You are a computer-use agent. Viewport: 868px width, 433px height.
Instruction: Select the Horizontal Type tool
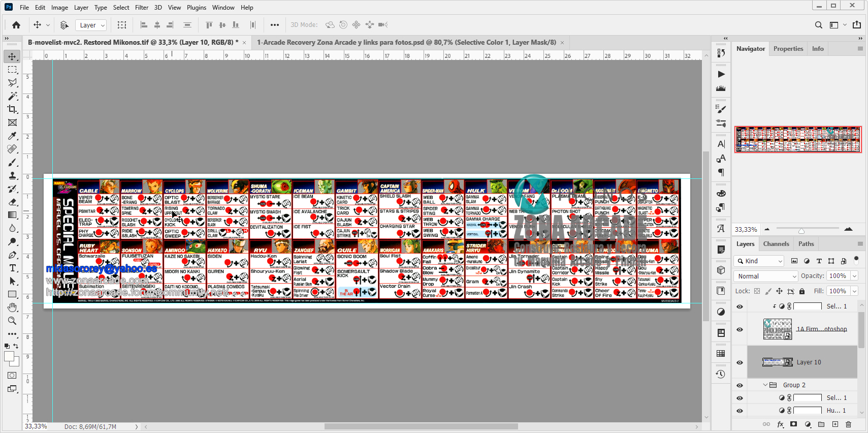(12, 268)
